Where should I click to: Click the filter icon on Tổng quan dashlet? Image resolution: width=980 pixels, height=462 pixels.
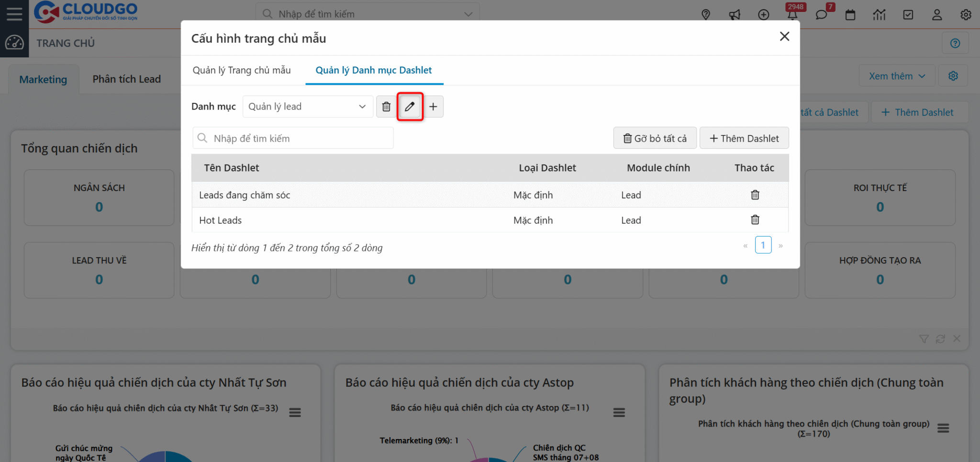pyautogui.click(x=924, y=339)
